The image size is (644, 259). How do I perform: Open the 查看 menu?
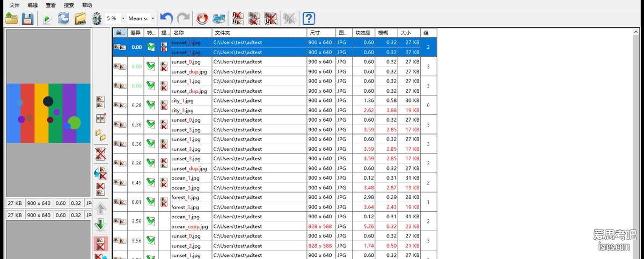(50, 5)
